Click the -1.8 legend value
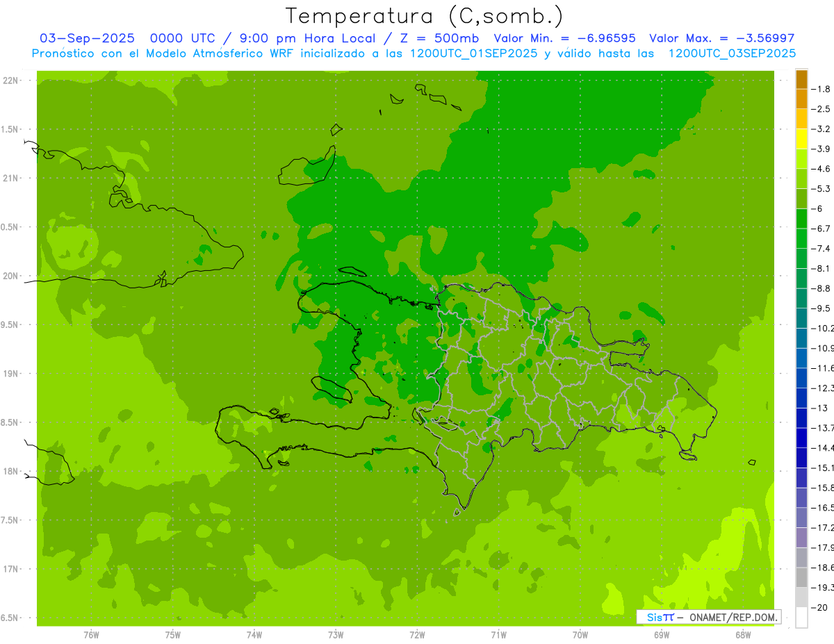The width and height of the screenshot is (834, 644). click(x=821, y=89)
